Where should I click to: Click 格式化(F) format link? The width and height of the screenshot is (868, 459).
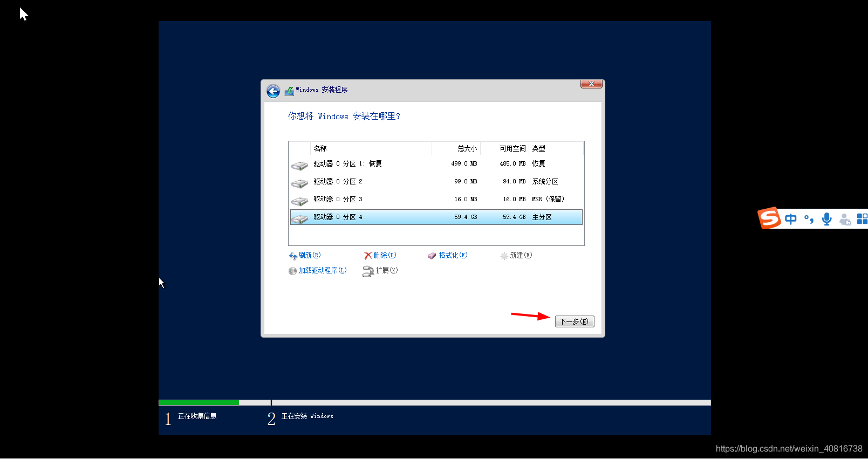pos(453,256)
